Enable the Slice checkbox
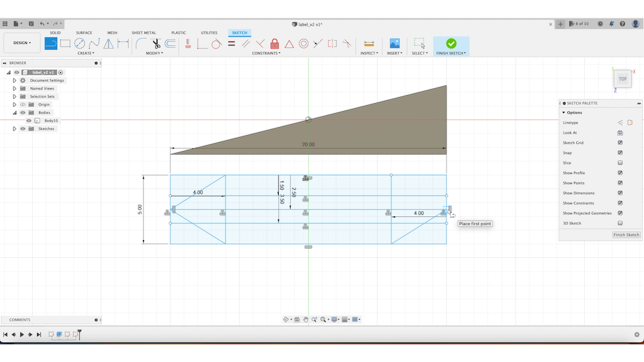This screenshot has width=644, height=362. pos(620,163)
